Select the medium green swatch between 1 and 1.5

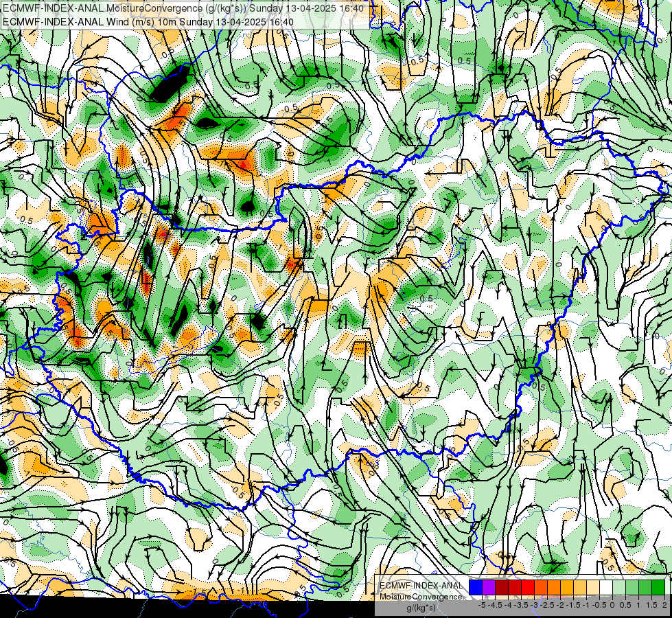645,588
